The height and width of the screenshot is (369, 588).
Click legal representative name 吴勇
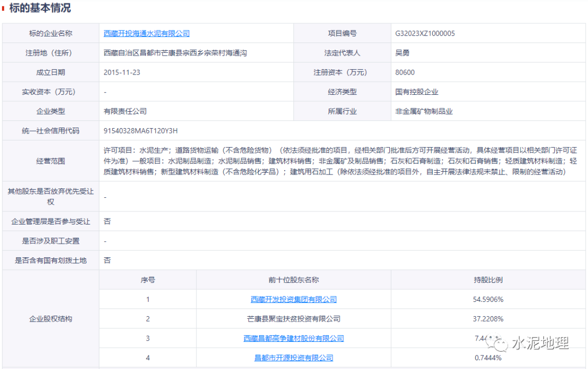(402, 53)
